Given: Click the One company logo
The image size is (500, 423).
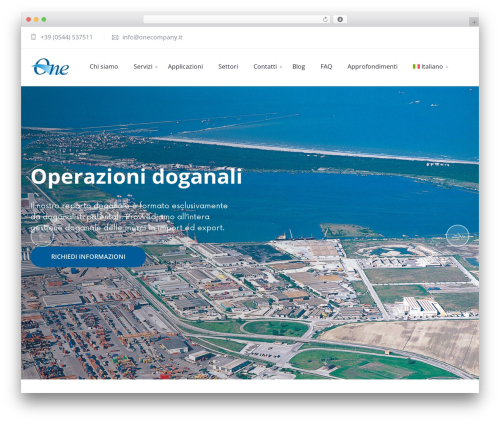Looking at the screenshot, I should pyautogui.click(x=51, y=67).
